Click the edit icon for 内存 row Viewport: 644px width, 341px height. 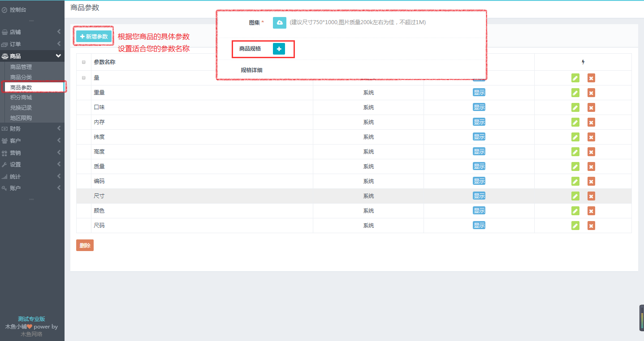click(575, 122)
